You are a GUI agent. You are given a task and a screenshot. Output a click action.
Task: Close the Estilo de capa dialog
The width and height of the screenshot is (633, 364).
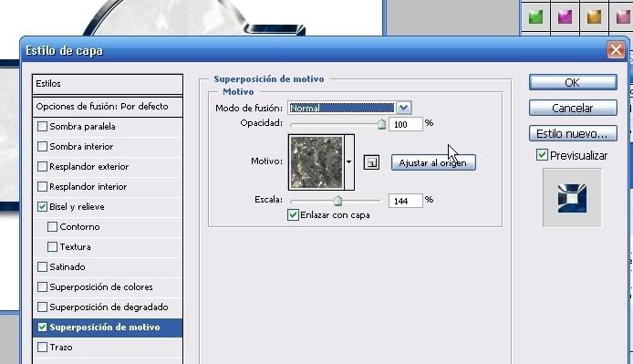(616, 50)
